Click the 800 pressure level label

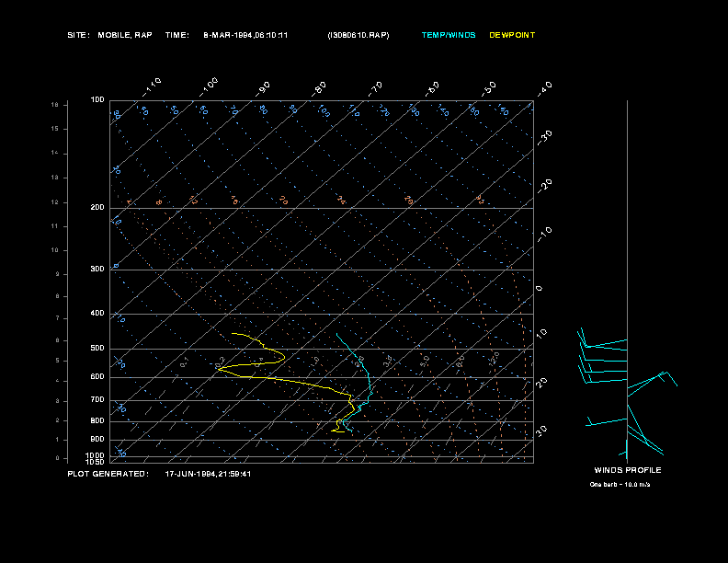(97, 420)
